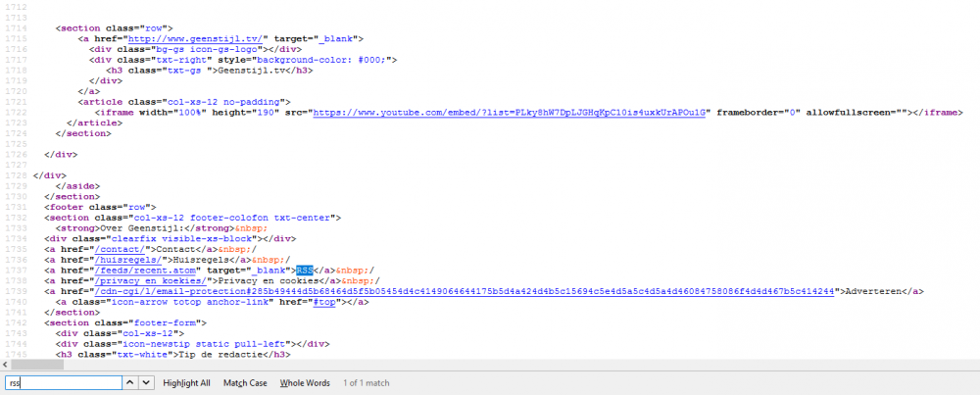The image size is (980, 395).
Task: Click line number 1737 in gutter
Action: coord(14,271)
